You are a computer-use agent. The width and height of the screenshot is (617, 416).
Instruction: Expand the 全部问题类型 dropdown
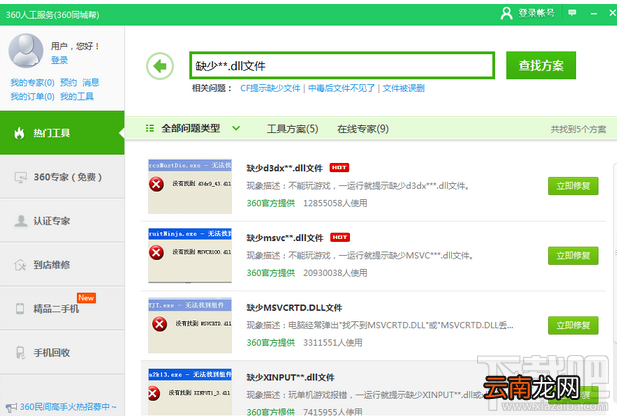193,128
